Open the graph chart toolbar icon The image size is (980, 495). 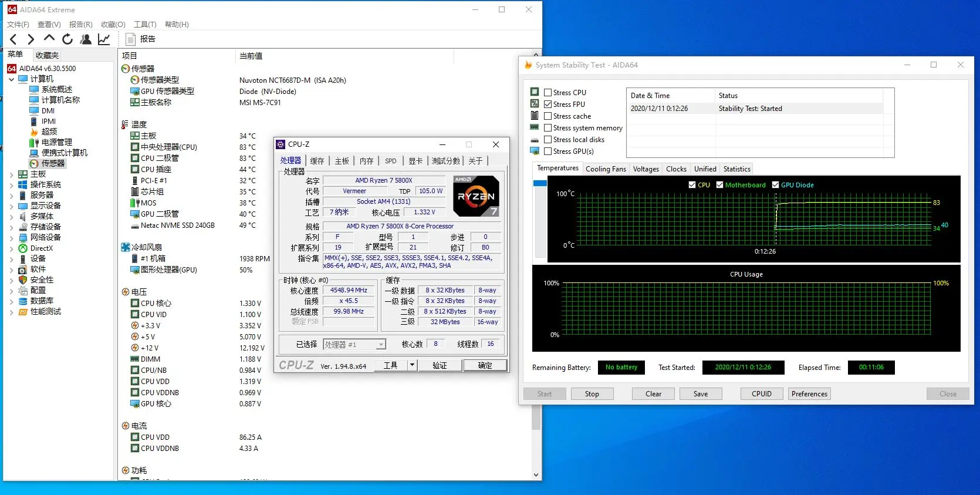tap(104, 39)
